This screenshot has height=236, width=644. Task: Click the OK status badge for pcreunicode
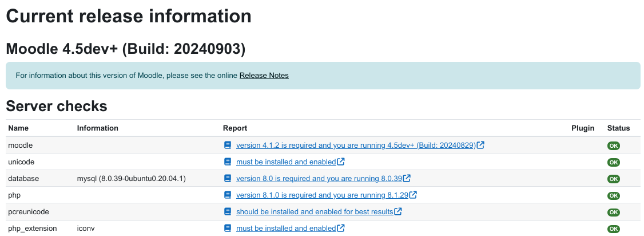pos(614,213)
